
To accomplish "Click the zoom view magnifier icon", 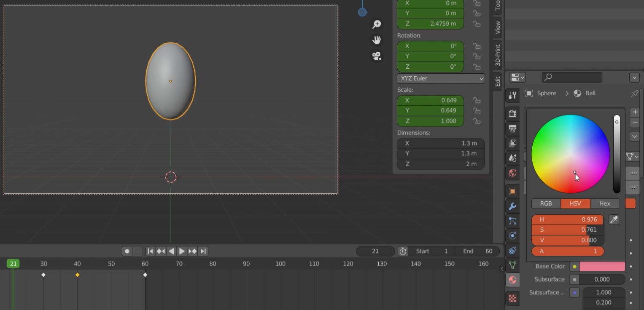I will pos(377,24).
